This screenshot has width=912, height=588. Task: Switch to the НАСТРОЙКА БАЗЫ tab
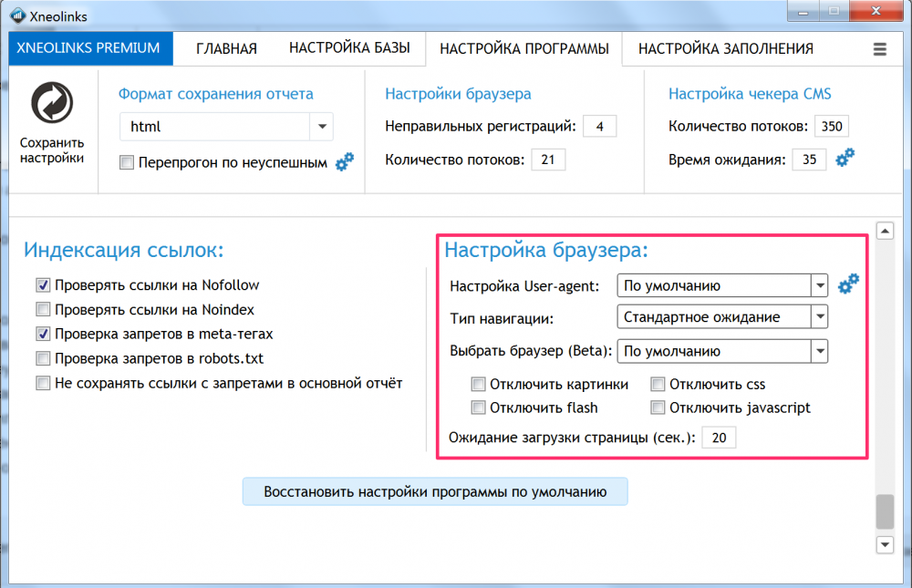click(349, 48)
